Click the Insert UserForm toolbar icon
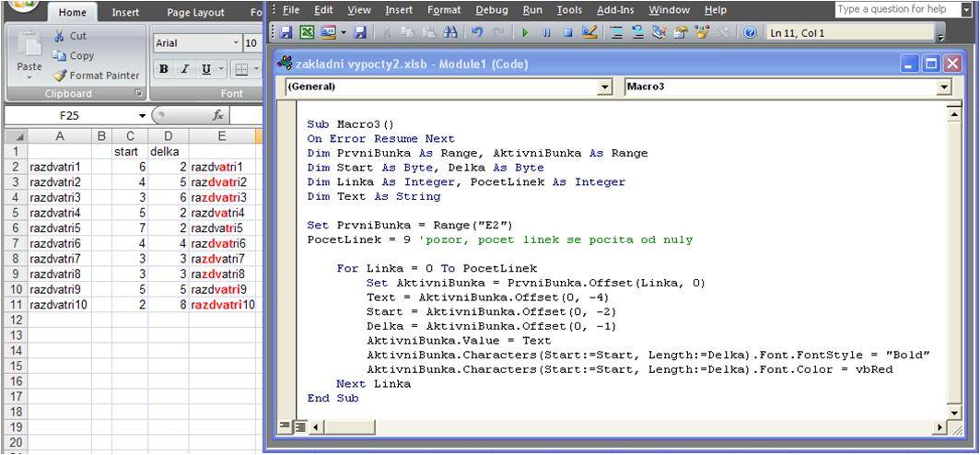 (328, 32)
